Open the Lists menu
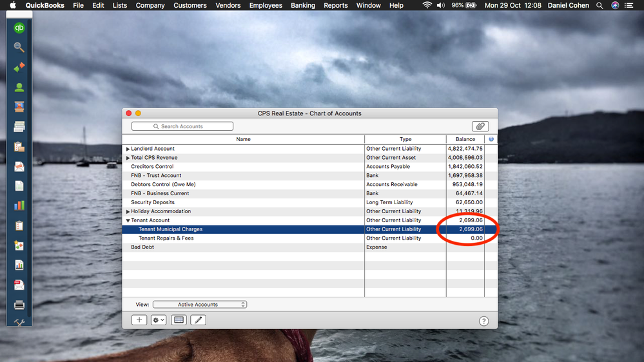Image resolution: width=644 pixels, height=362 pixels. (x=119, y=5)
